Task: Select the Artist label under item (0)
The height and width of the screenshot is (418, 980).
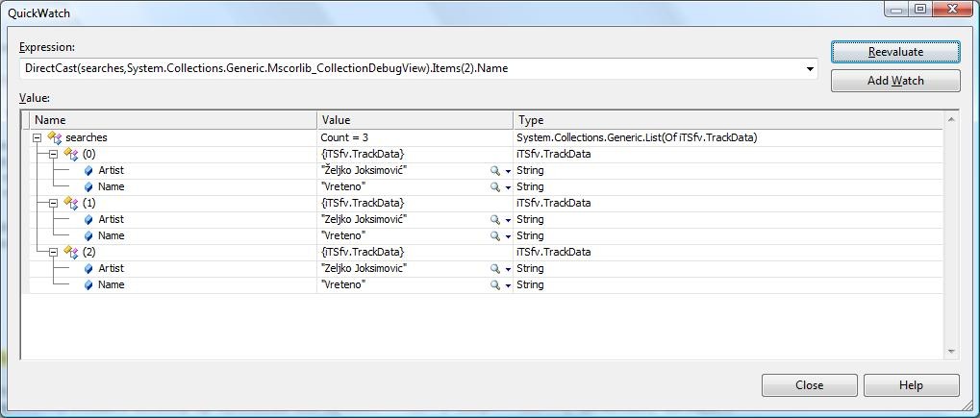Action: (x=111, y=171)
